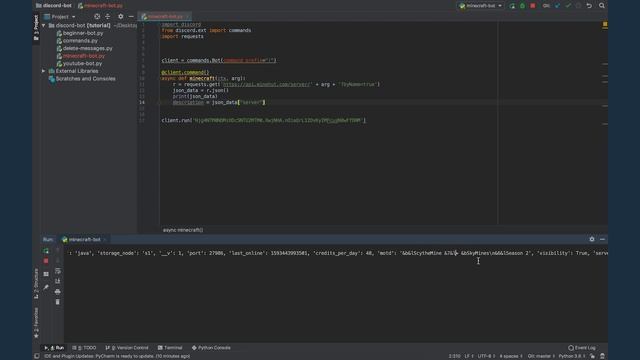
Task: Click the status bar tool windows toggle square
Action: 37,356
